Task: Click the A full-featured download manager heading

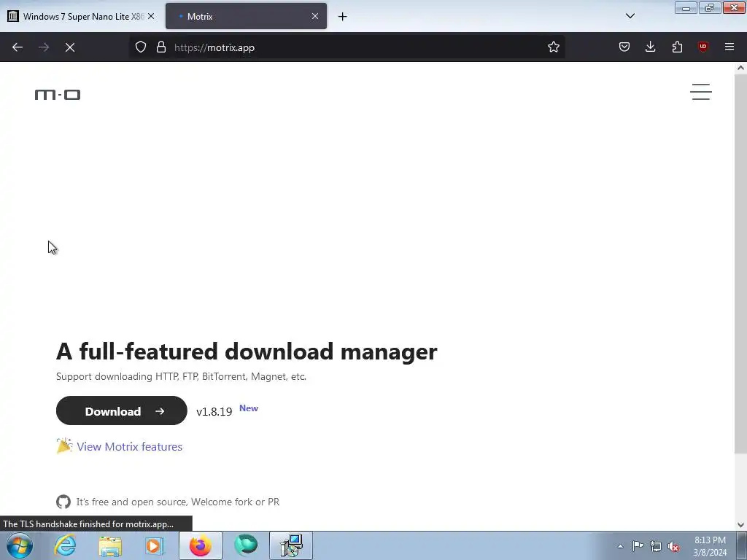Action: (x=247, y=351)
